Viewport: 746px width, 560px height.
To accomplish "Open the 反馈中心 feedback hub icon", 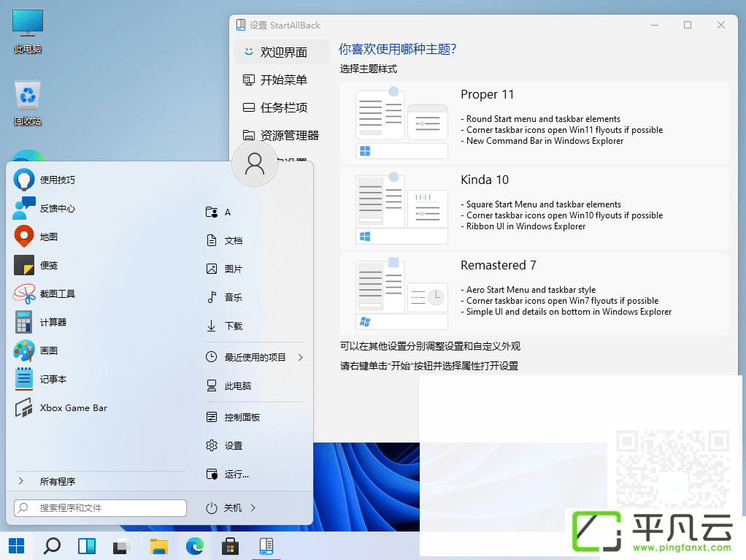I will click(x=24, y=208).
